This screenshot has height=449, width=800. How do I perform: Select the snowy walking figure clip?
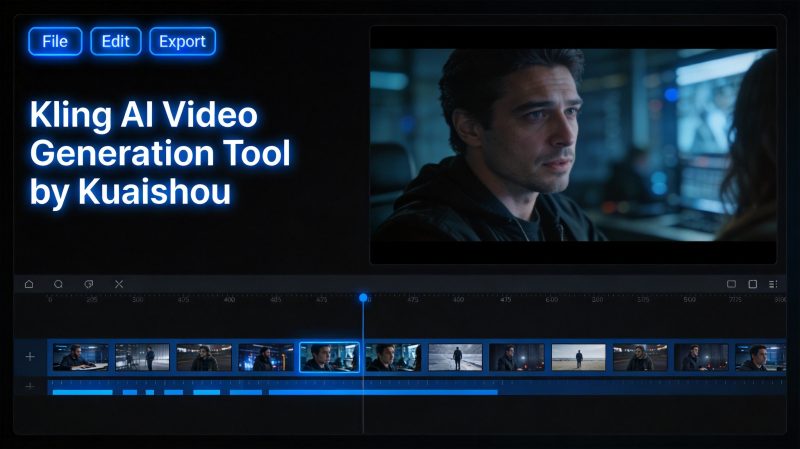455,357
